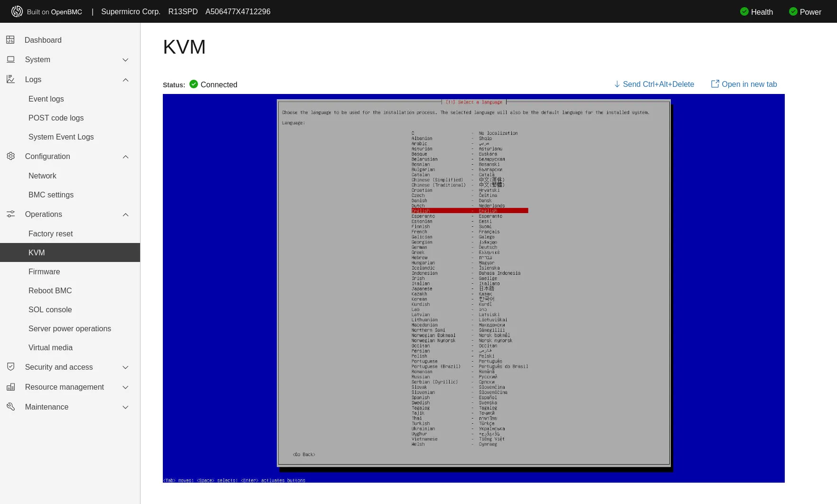Viewport: 837px width, 504px height.
Task: Collapse the Operations section chevron
Action: pos(125,215)
